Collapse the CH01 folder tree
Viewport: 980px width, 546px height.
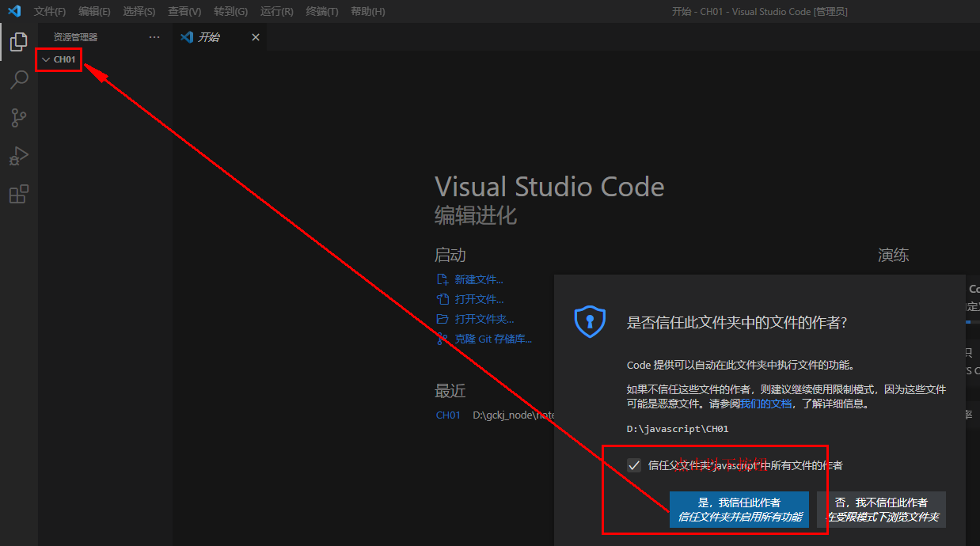click(x=46, y=59)
